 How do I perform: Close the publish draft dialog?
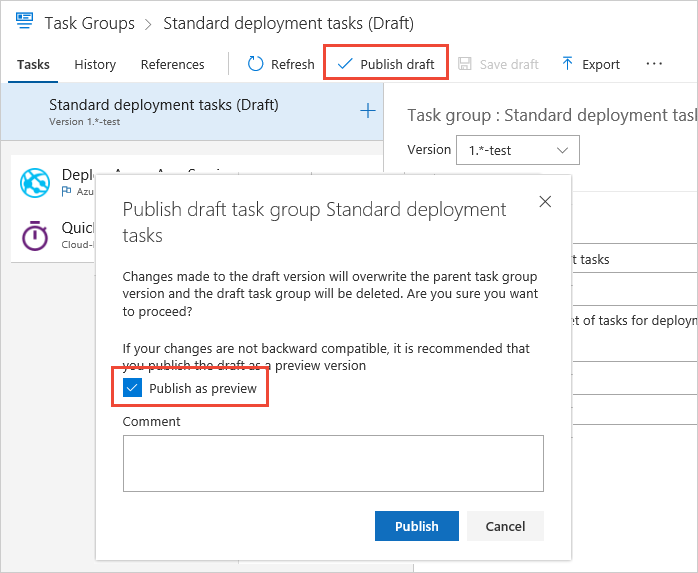[x=545, y=201]
